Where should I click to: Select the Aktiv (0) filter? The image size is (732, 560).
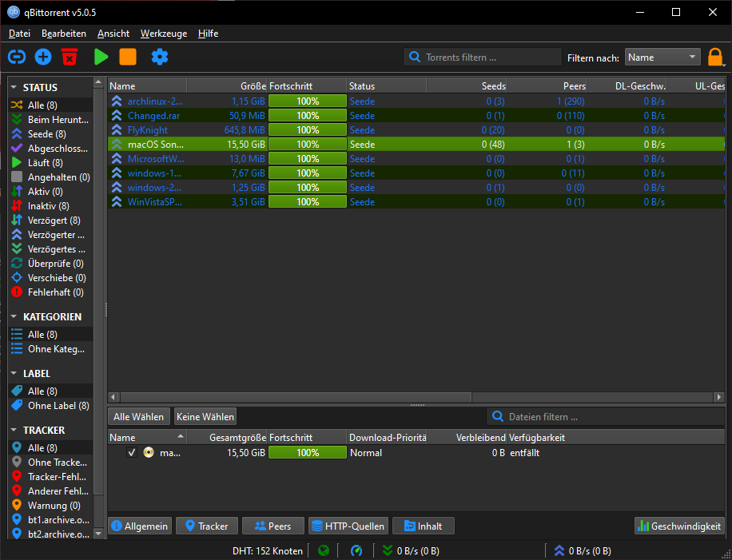tap(50, 192)
